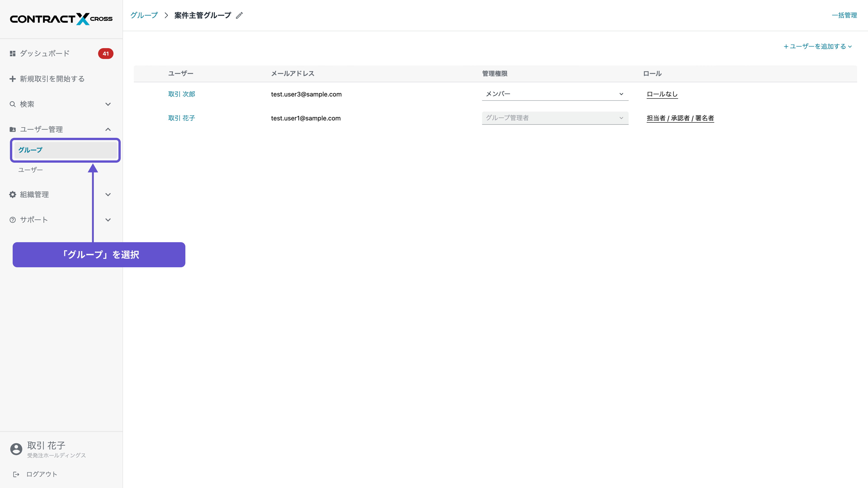Click the user management folder icon
This screenshot has height=488, width=868.
coord(12,129)
